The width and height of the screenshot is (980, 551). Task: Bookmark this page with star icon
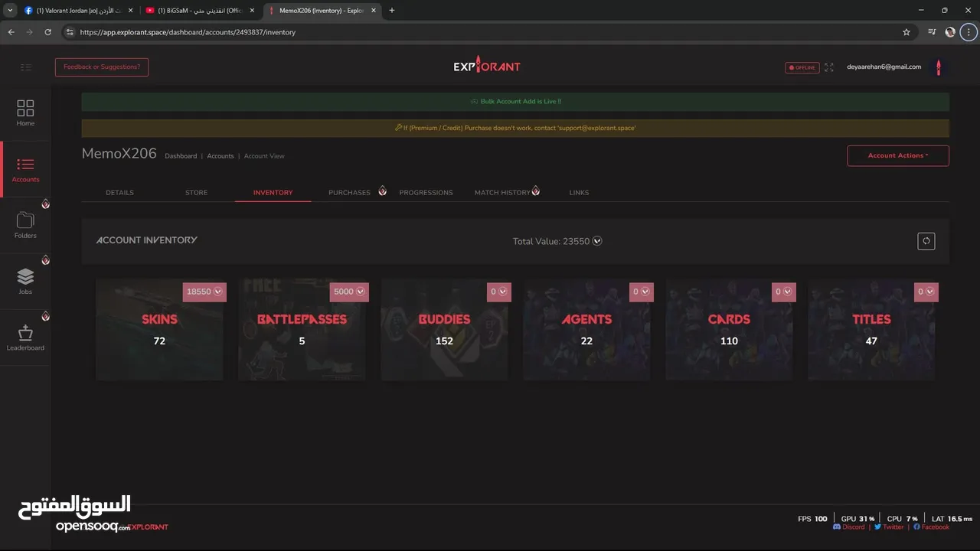pyautogui.click(x=906, y=32)
